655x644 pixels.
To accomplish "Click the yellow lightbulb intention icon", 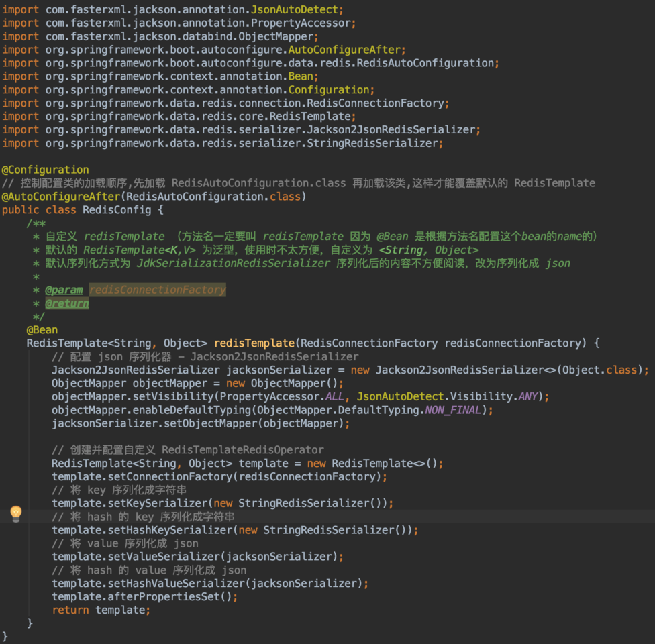I will (16, 514).
